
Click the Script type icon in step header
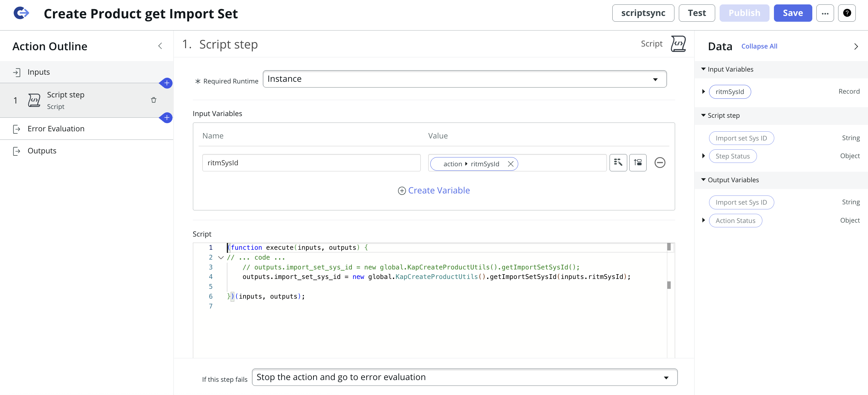[x=678, y=44]
